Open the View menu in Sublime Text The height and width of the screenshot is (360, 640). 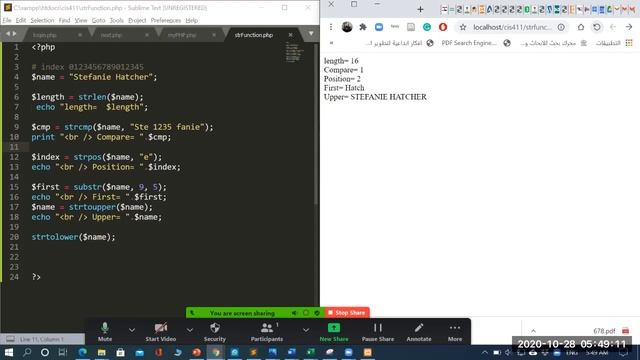click(81, 20)
